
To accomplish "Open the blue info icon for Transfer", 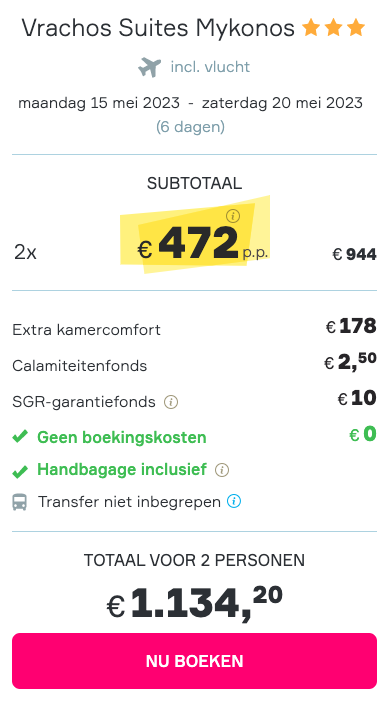I will click(x=234, y=501).
